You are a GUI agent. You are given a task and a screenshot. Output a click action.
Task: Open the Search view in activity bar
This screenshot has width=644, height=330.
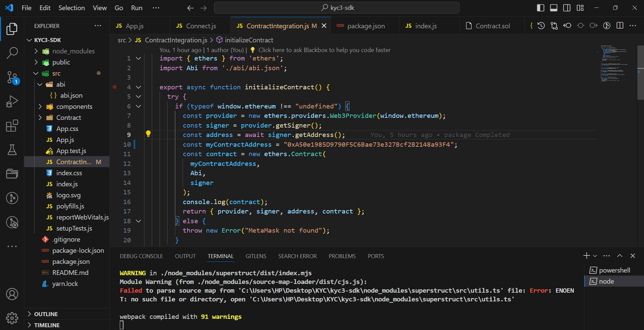click(12, 53)
